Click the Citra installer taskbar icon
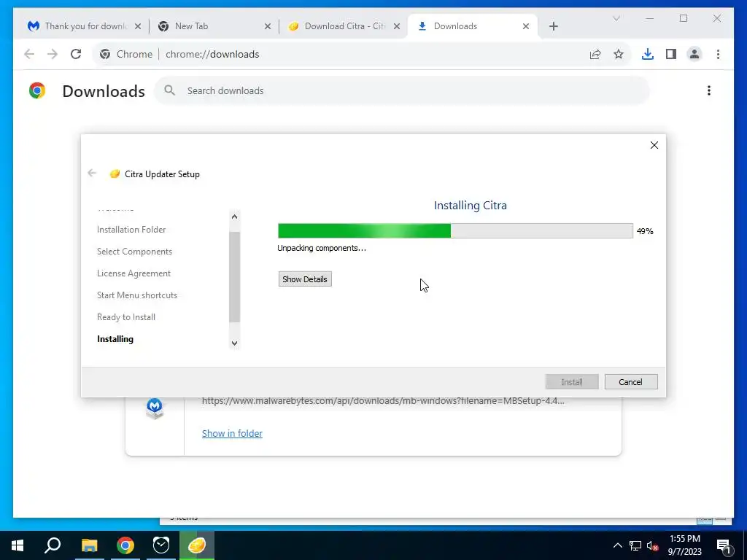The width and height of the screenshot is (747, 560). (197, 545)
